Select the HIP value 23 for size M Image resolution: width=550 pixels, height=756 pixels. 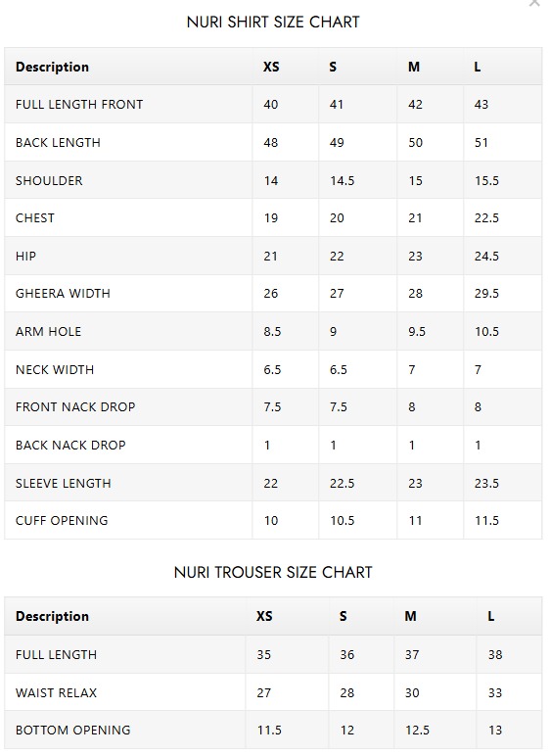tap(415, 256)
